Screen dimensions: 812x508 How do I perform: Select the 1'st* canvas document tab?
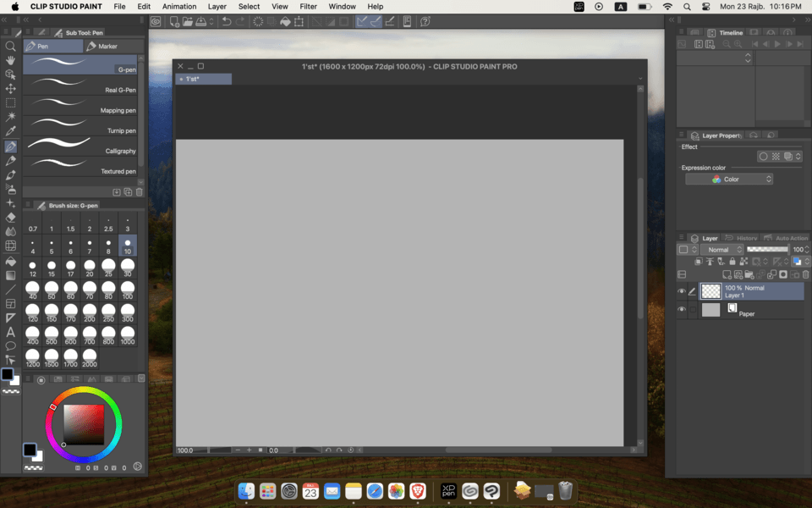point(204,79)
